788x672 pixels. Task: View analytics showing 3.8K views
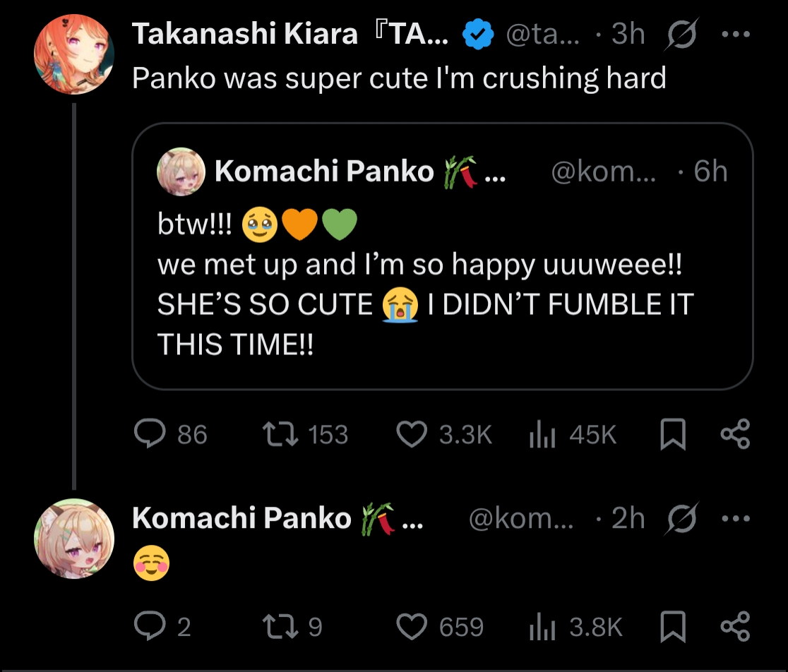coord(576,626)
